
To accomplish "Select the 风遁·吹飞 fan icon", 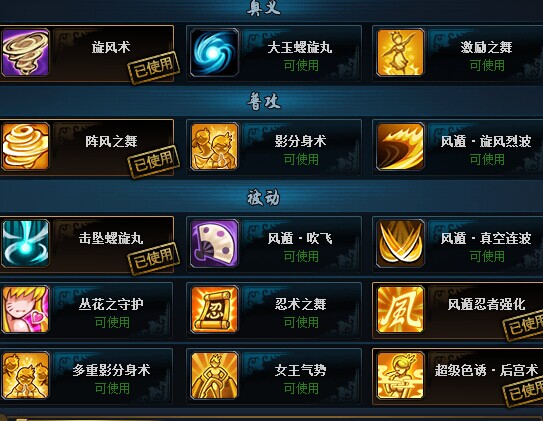I will coord(214,244).
